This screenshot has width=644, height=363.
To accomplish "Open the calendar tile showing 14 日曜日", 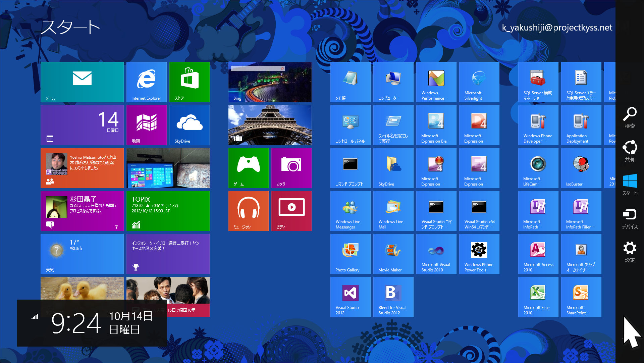I will tap(82, 125).
